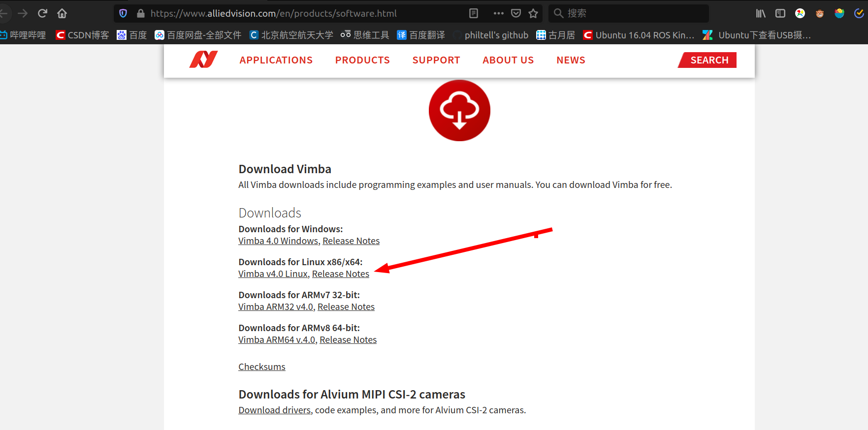The image size is (868, 430).
Task: Open ARMv7 32-bit Release Notes
Action: coord(346,307)
